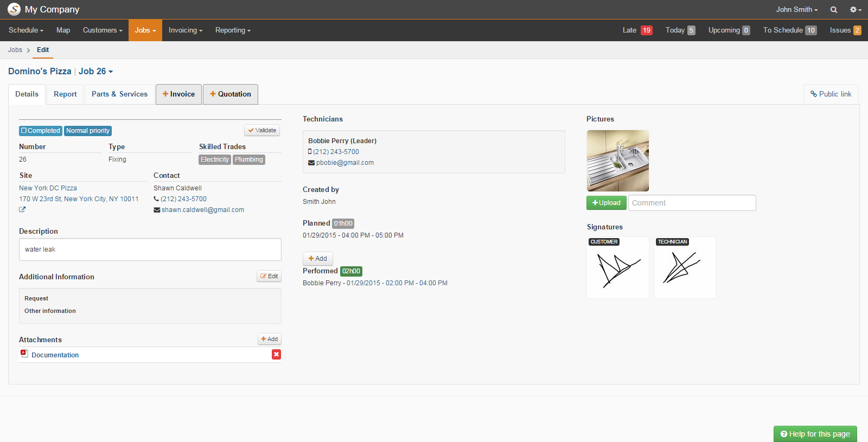Viewport: 868px width, 442px height.
Task: Click the PDF icon next to Documentation
Action: click(x=24, y=353)
